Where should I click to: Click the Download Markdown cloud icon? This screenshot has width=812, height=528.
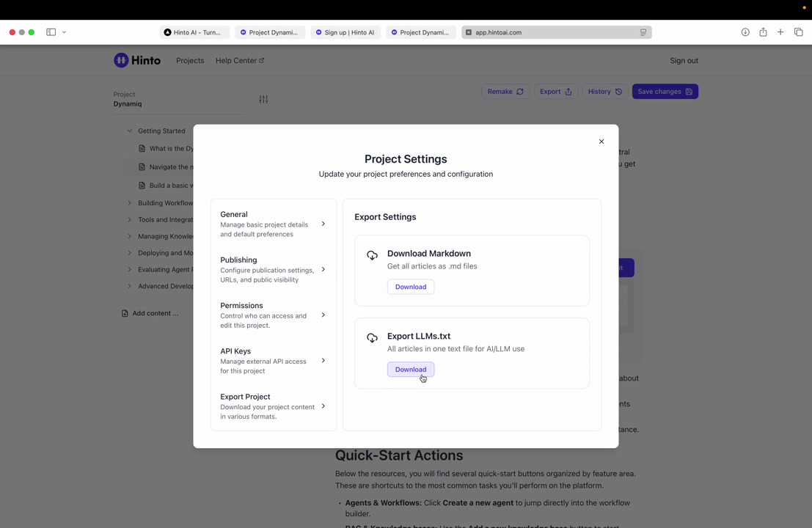tap(373, 255)
